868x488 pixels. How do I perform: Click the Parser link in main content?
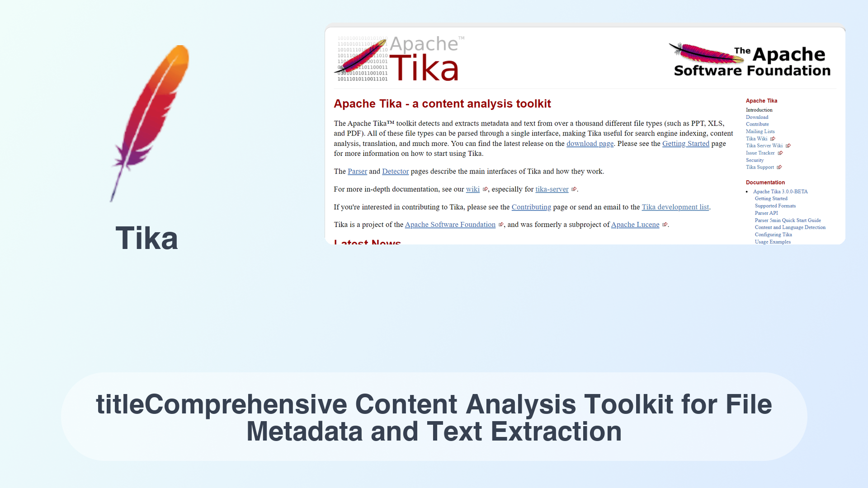coord(357,171)
